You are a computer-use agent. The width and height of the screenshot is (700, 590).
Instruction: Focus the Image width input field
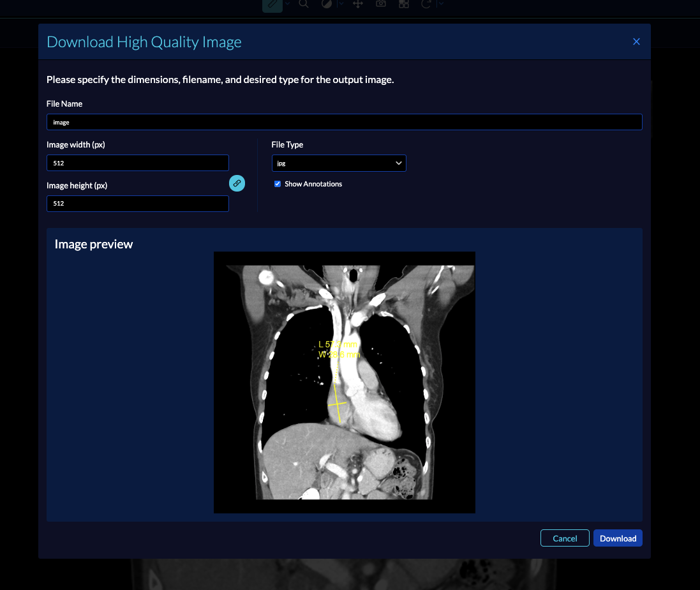(x=137, y=163)
